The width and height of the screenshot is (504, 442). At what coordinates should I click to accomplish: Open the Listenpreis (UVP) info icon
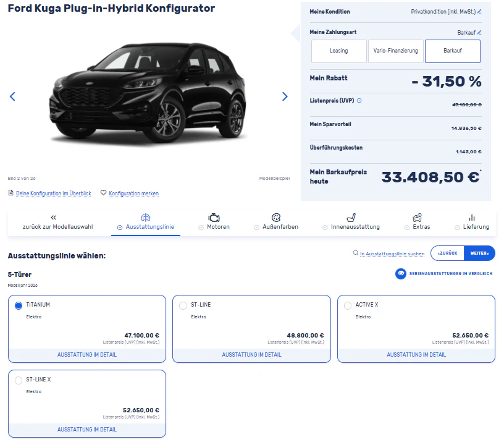coord(359,101)
